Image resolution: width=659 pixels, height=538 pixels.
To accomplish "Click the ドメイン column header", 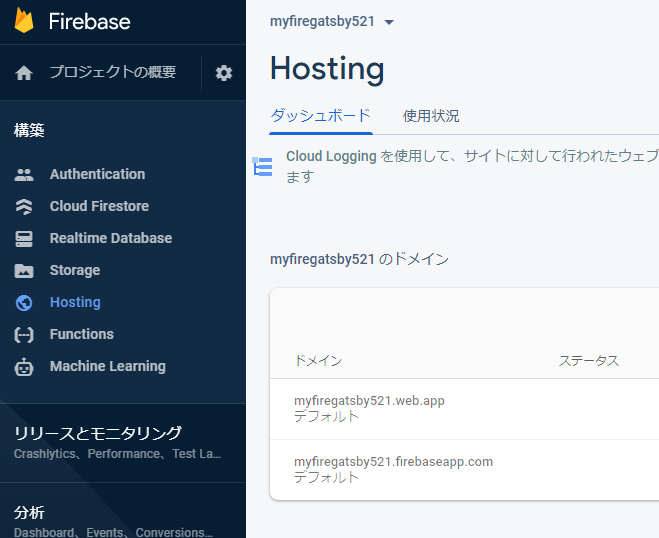I will pyautogui.click(x=318, y=361).
